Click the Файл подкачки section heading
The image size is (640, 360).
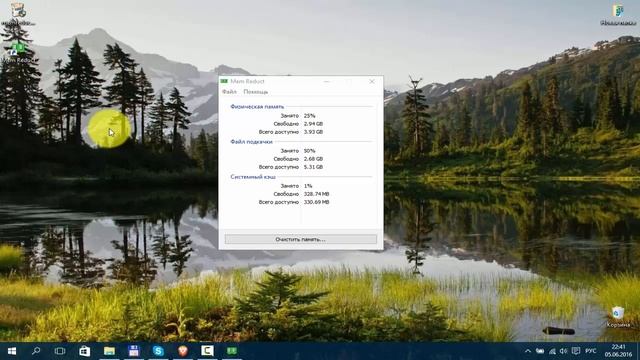point(251,142)
